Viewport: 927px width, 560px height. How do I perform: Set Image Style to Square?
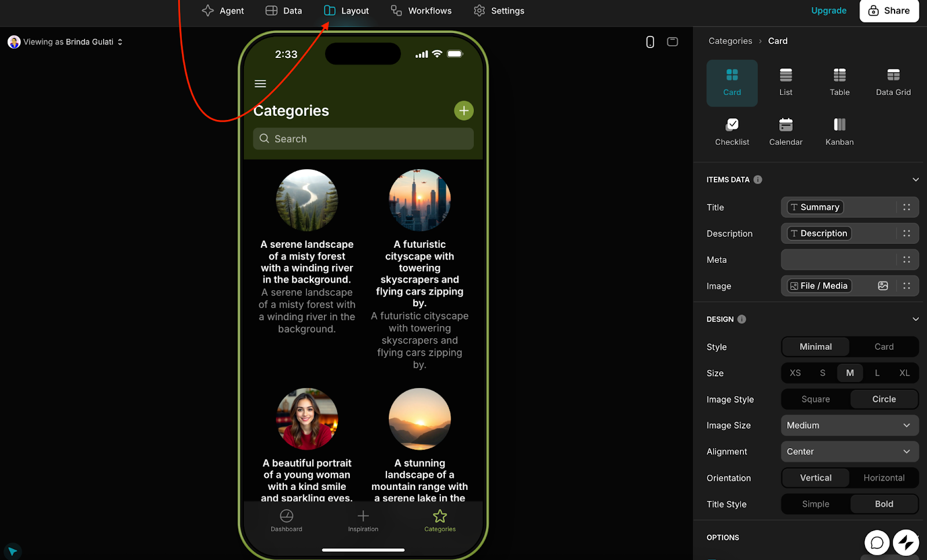point(815,399)
